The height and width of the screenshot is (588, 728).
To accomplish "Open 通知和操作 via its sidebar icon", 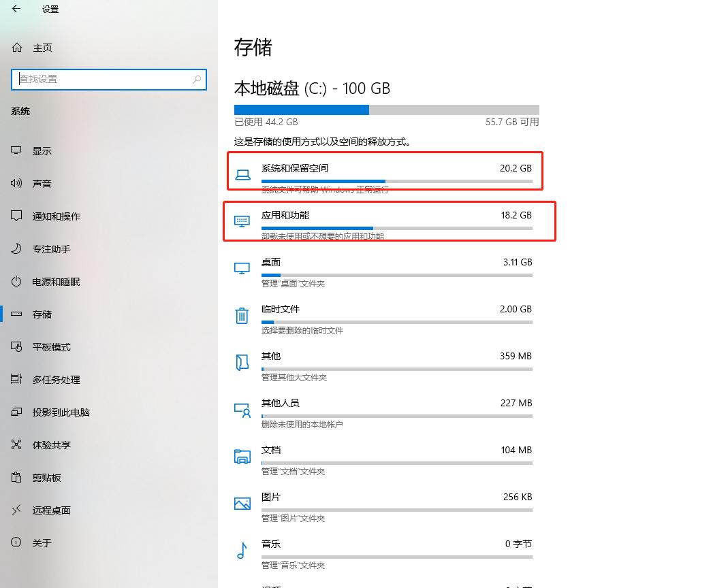I will click(16, 216).
